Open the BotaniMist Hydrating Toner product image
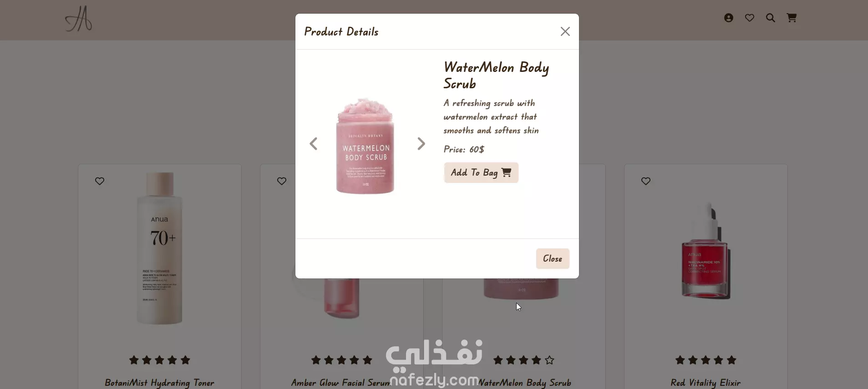The height and width of the screenshot is (389, 868). tap(160, 248)
